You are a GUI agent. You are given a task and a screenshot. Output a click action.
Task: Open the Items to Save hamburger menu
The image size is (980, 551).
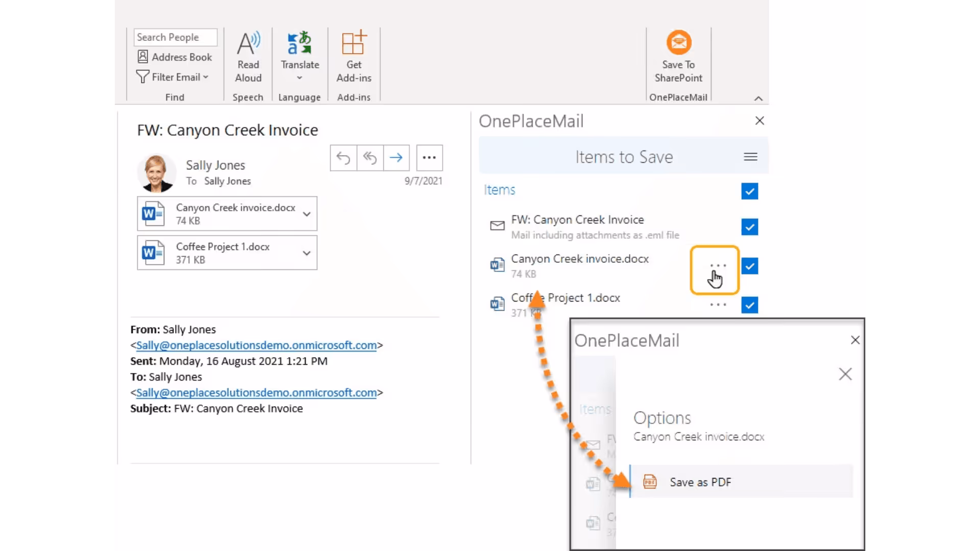tap(750, 157)
